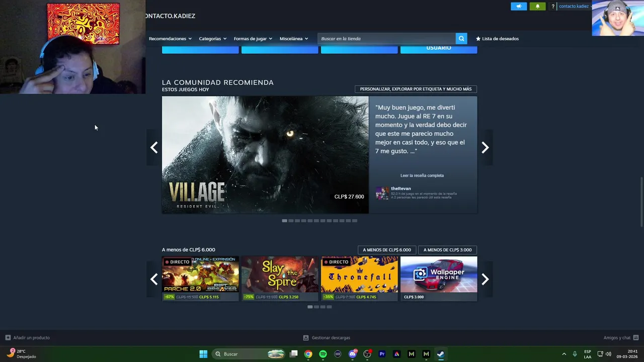Open the Windows Start menu
The height and width of the screenshot is (362, 644).
pyautogui.click(x=203, y=354)
